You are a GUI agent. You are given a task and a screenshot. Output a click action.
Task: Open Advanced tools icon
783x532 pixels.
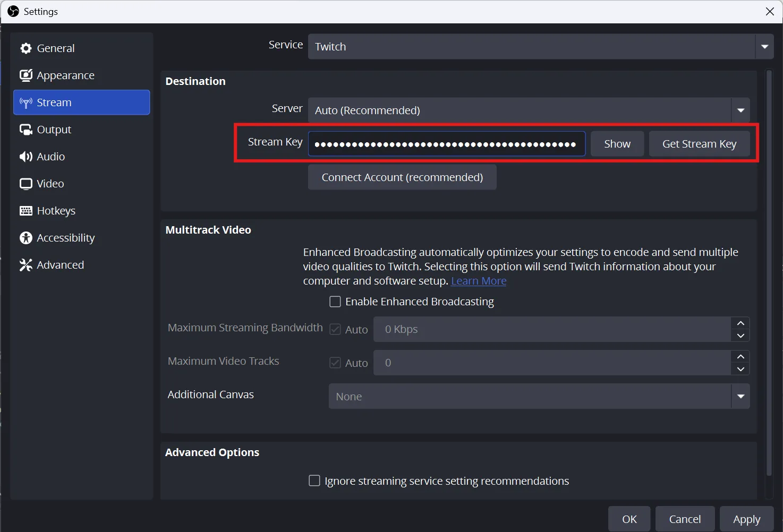click(x=25, y=265)
